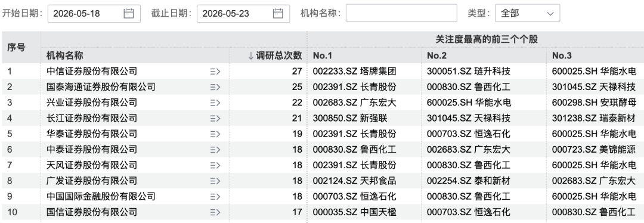Open calendar picker for end date
Screen dimensions: 644x223
pos(278,13)
